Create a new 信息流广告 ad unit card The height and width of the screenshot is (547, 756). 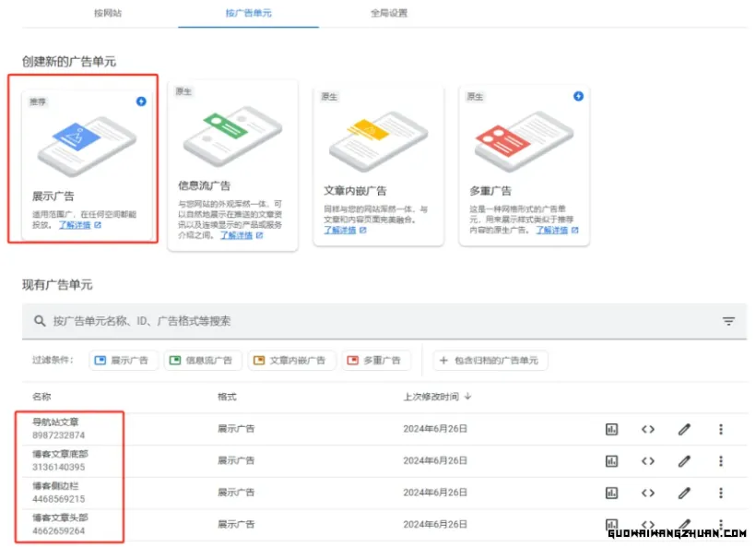[x=232, y=165]
